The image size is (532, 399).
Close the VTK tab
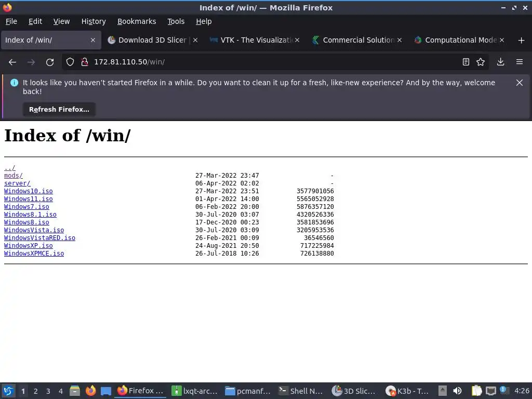297,40
